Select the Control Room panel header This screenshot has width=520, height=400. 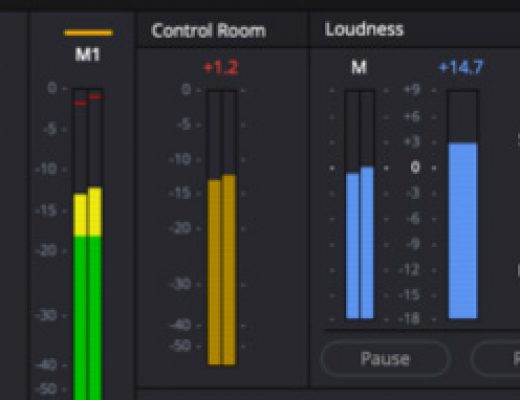[209, 31]
